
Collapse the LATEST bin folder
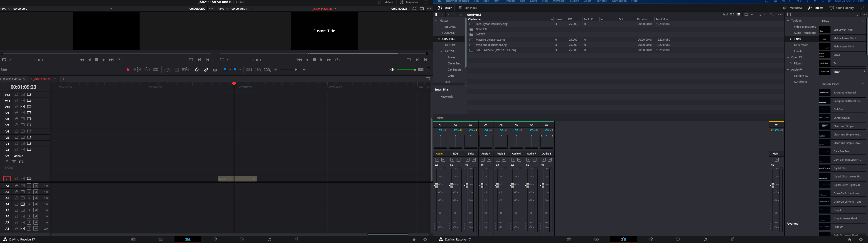(442, 51)
